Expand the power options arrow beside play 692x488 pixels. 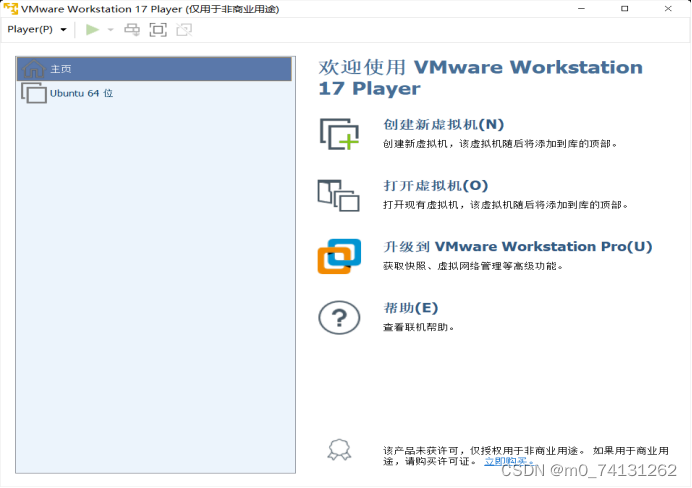[111, 30]
